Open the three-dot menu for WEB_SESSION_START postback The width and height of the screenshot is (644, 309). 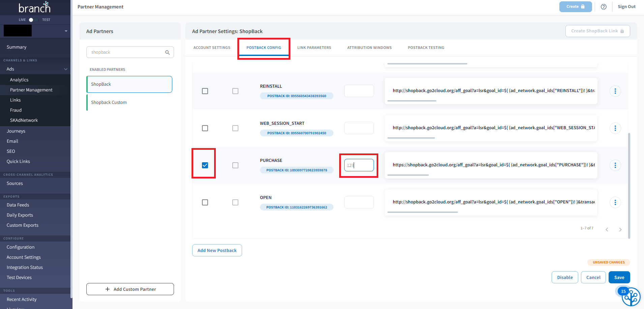point(615,128)
